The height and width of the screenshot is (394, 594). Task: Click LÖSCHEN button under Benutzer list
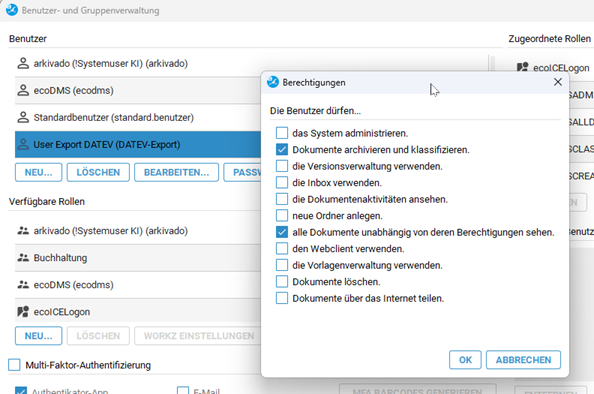click(98, 172)
